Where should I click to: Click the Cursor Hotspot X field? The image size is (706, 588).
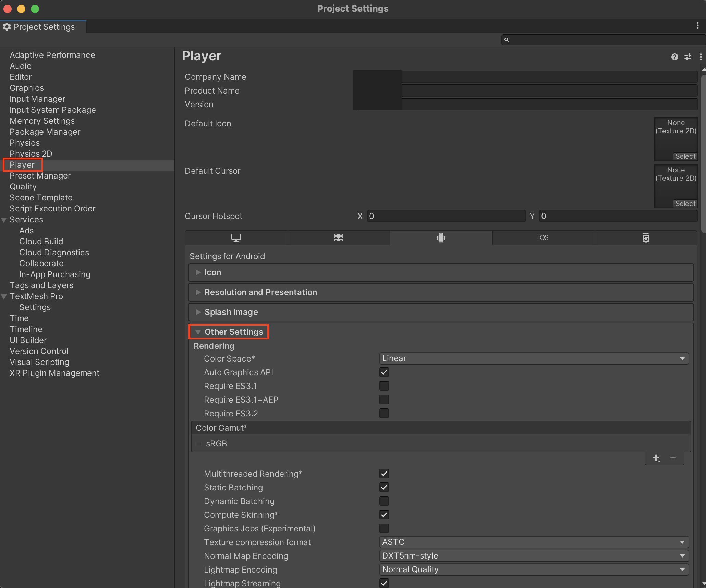[x=446, y=216]
